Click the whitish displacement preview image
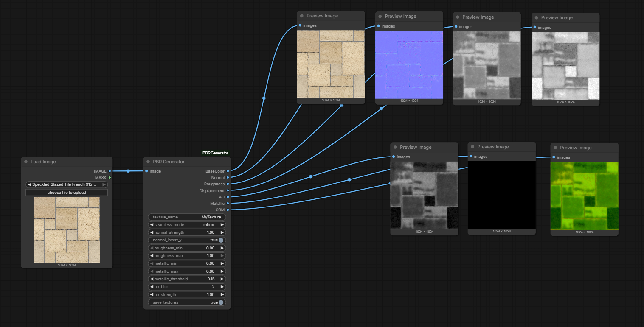 click(x=565, y=66)
